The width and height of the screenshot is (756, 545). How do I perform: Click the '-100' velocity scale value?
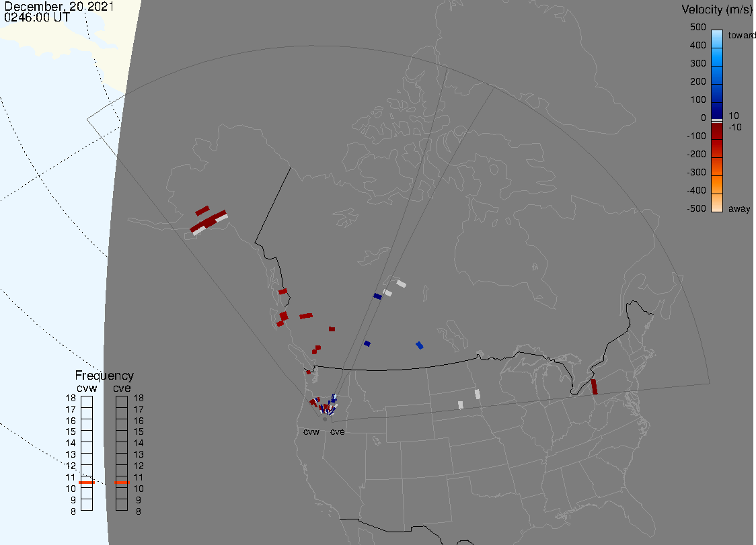click(696, 136)
